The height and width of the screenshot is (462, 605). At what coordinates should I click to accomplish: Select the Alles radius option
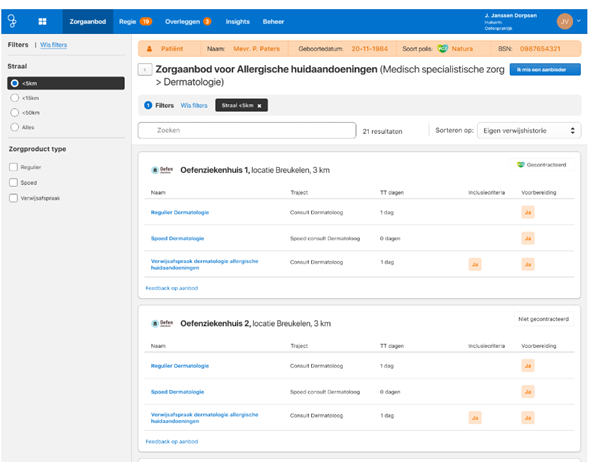tap(14, 127)
